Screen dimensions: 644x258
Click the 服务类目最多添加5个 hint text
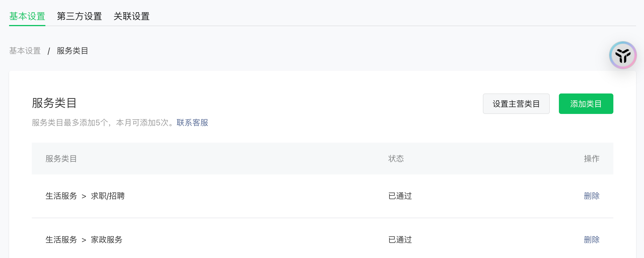point(104,123)
